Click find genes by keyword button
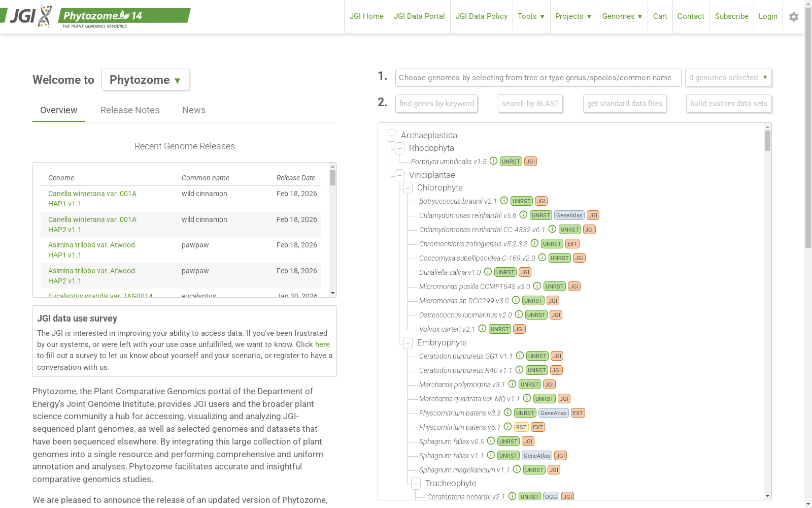812x508 pixels. (436, 104)
